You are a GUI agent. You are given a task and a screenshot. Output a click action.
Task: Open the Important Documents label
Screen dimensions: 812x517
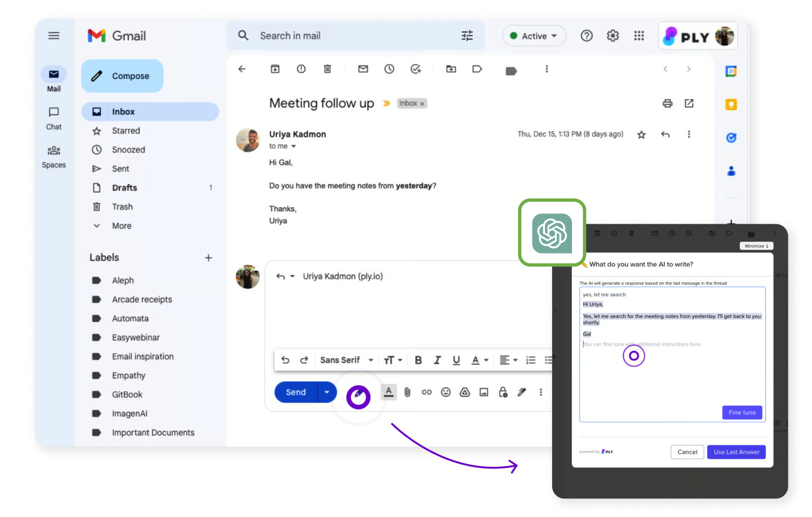(153, 433)
